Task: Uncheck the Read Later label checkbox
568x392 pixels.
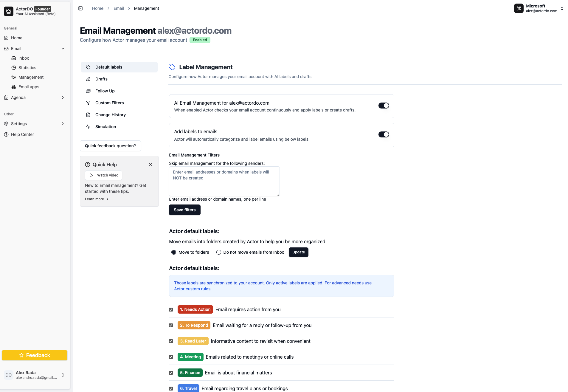Action: pyautogui.click(x=171, y=341)
